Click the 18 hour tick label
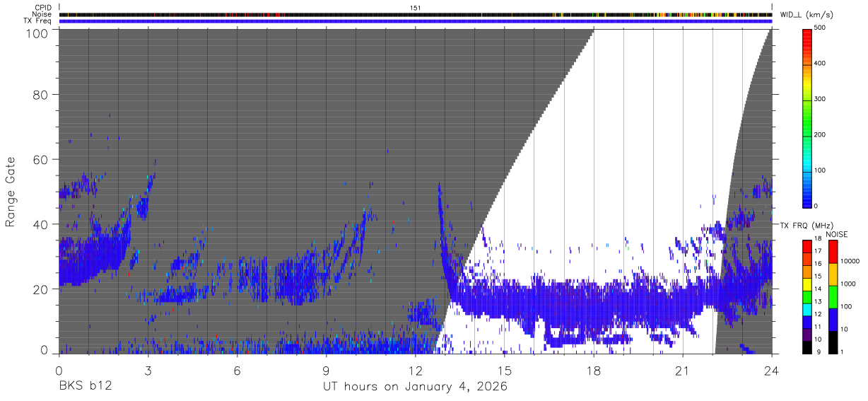This screenshot has height=401, width=868. 594,371
